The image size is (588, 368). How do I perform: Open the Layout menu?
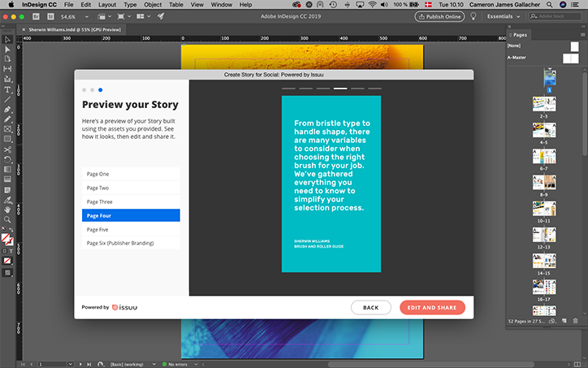[107, 5]
